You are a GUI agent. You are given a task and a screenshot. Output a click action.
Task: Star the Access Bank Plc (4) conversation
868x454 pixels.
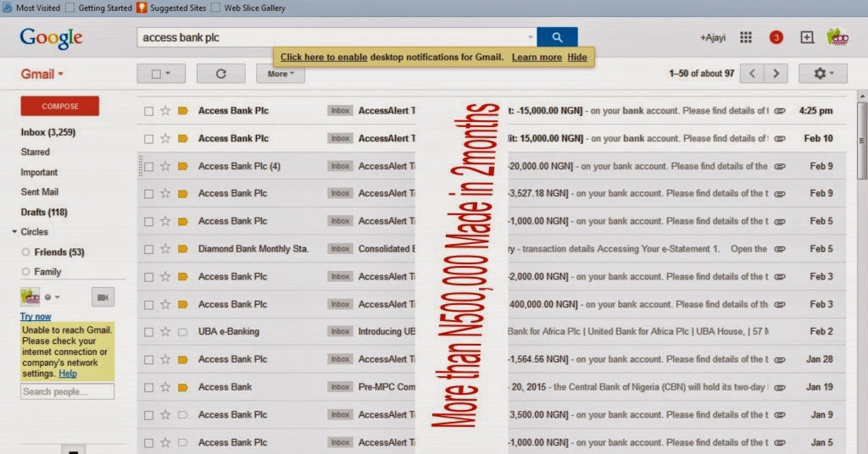click(x=165, y=166)
